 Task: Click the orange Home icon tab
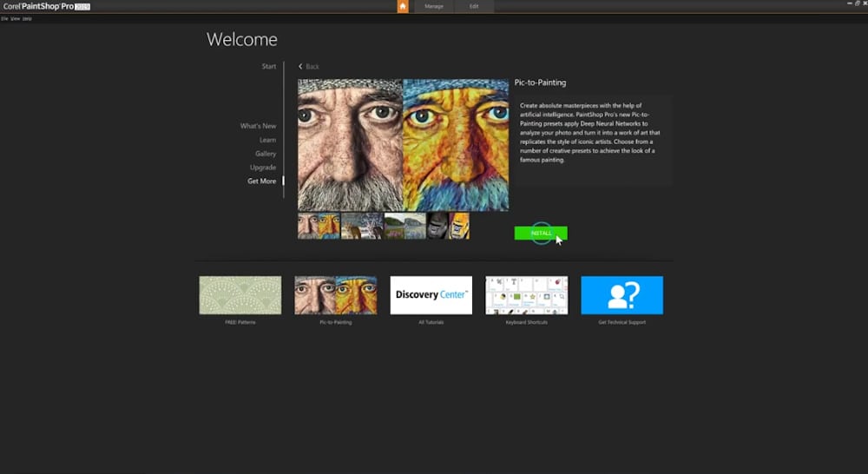[403, 6]
